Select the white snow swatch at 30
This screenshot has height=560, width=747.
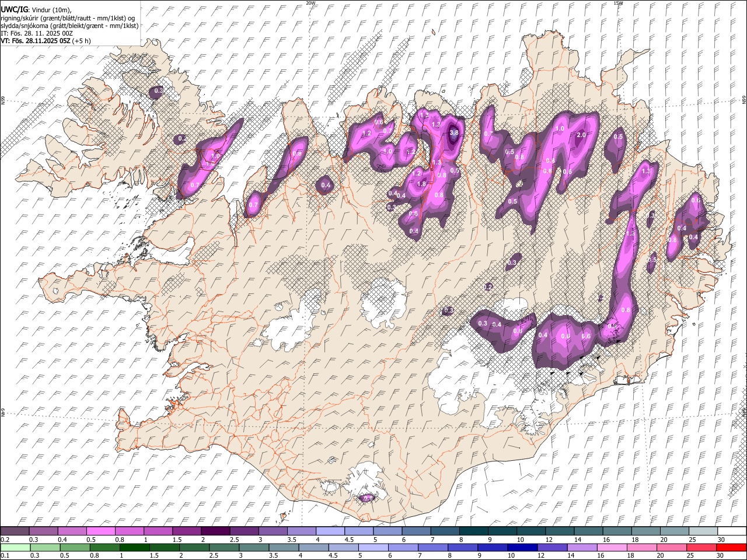coord(731,531)
